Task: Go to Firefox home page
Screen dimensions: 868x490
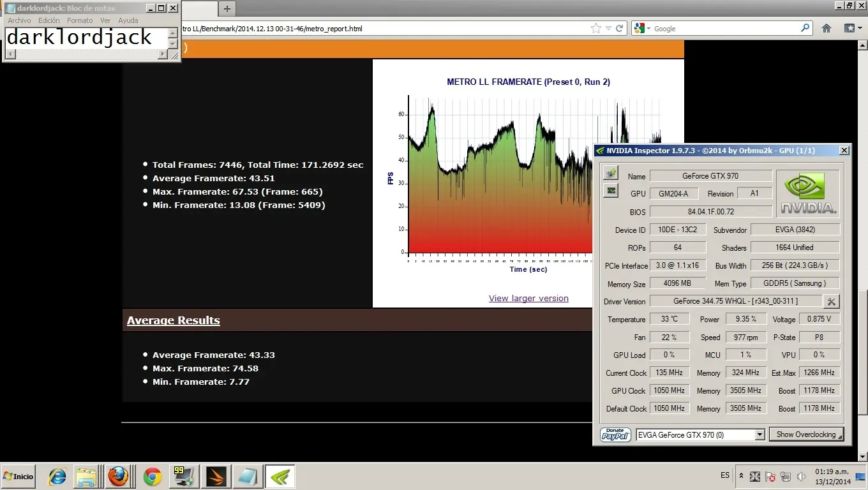Action: point(827,28)
